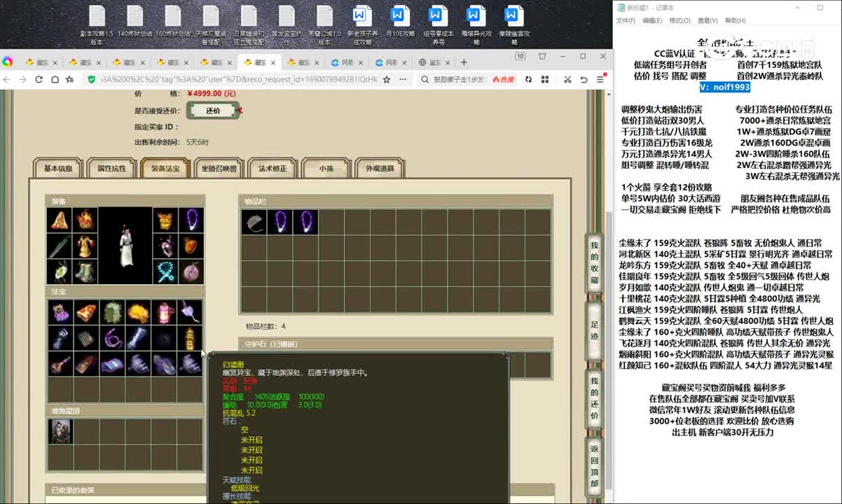Image resolution: width=842 pixels, height=504 pixels.
Task: Open the 坐骑召唤兽 tab
Action: point(219,168)
